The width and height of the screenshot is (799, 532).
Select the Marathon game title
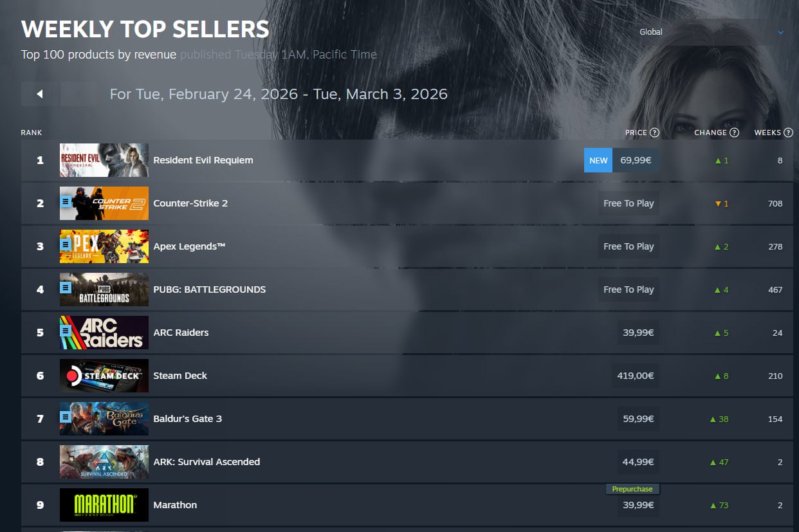(x=175, y=505)
